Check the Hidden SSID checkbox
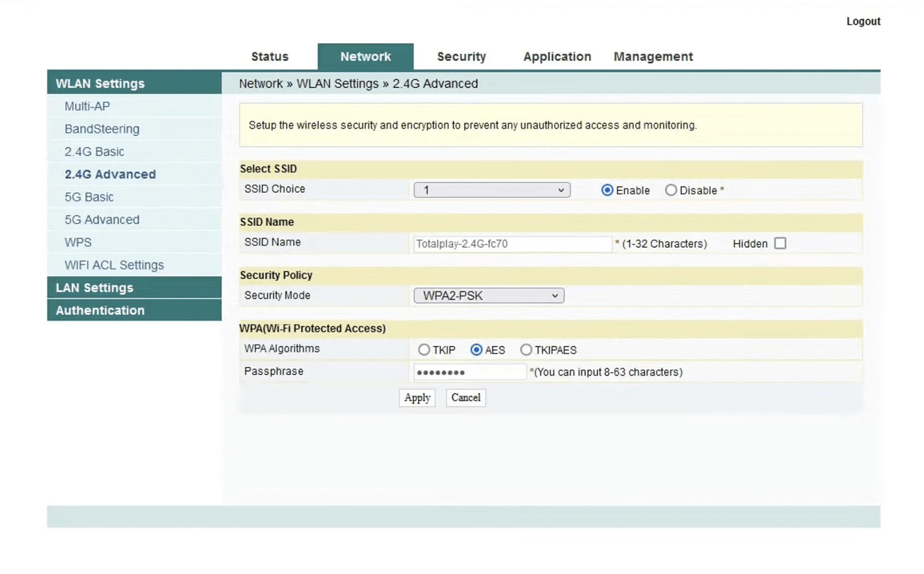Image resolution: width=924 pixels, height=574 pixels. tap(780, 243)
